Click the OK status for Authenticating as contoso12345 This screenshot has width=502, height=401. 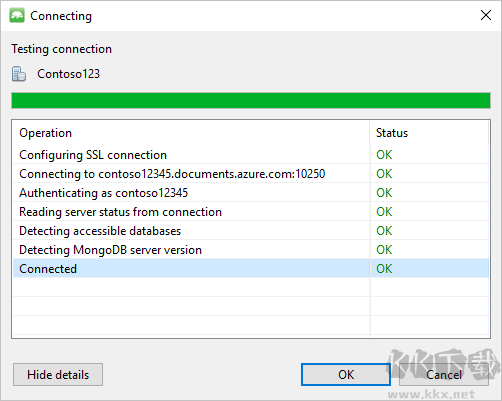click(x=384, y=193)
